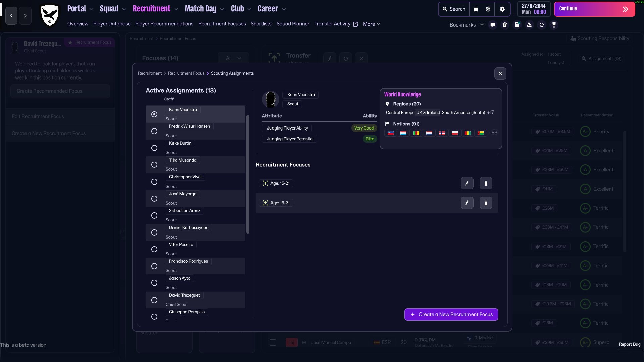
Task: Select David Trezeguet radio button
Action: 154,300
